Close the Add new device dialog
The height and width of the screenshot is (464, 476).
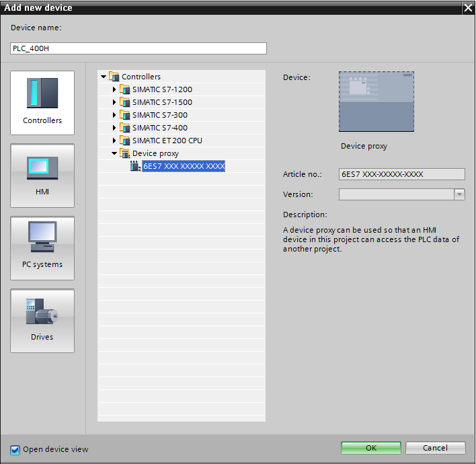(469, 7)
